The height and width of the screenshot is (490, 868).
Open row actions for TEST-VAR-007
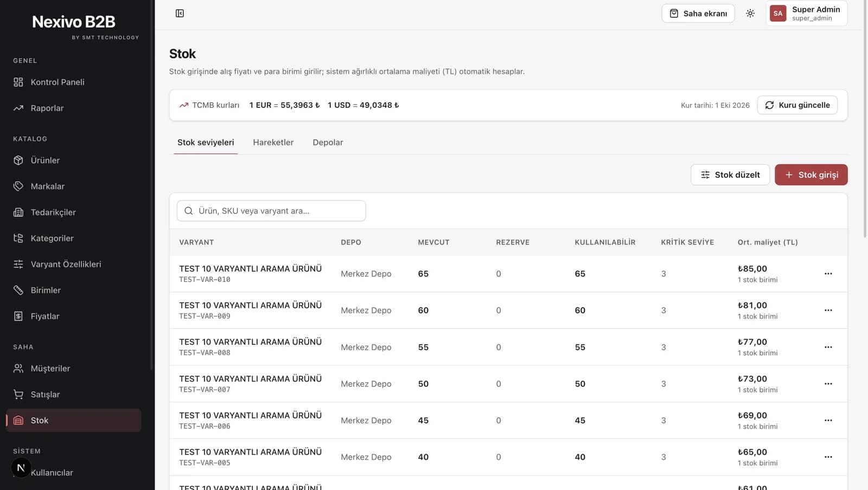[828, 384]
